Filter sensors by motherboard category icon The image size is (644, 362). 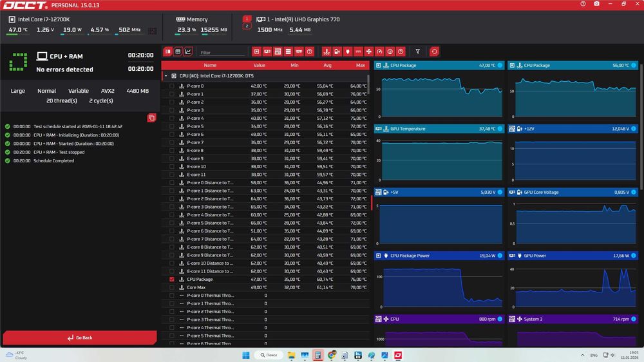278,52
